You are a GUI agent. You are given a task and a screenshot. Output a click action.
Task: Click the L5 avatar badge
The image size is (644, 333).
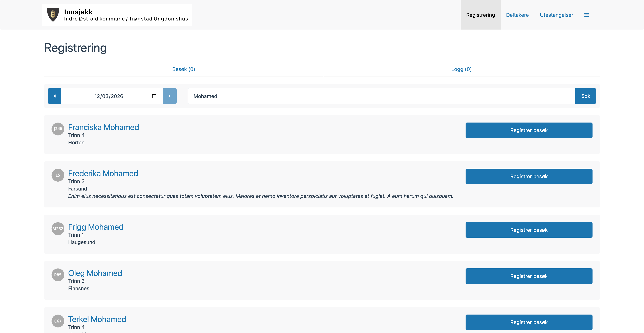(x=58, y=175)
